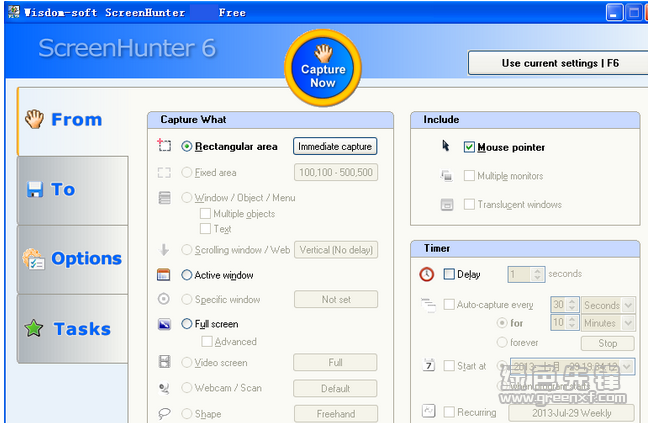Click the Capture Now round button

tap(323, 68)
